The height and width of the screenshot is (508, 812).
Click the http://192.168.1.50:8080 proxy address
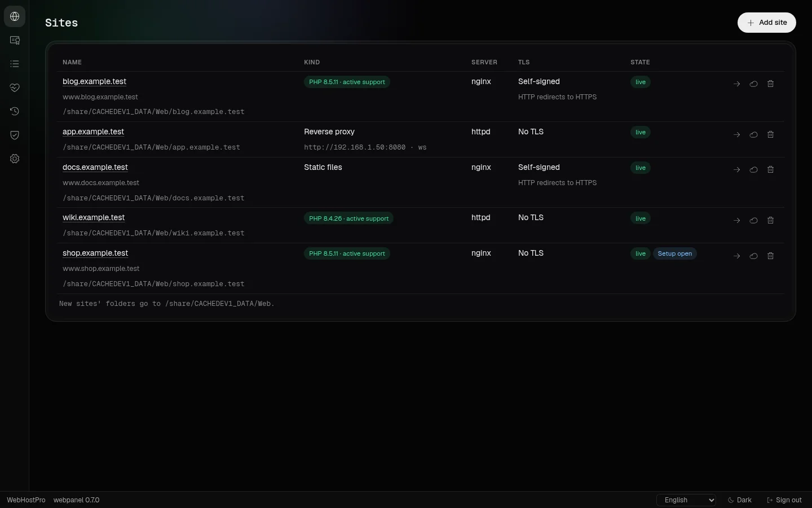pyautogui.click(x=355, y=147)
